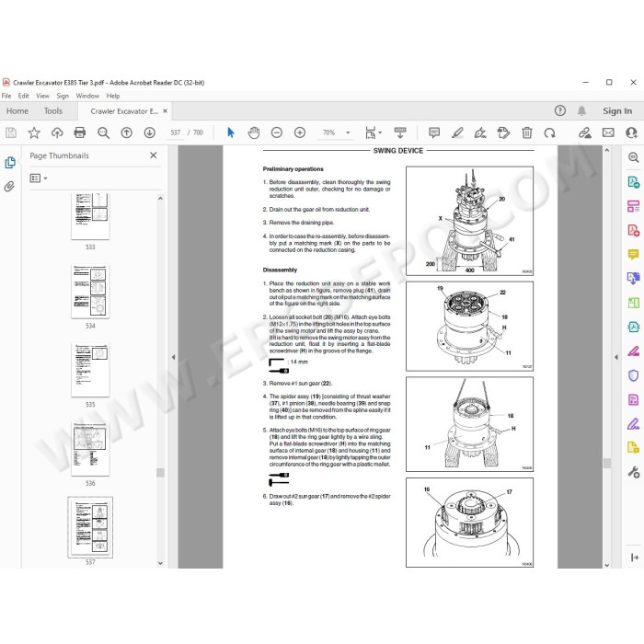The height and width of the screenshot is (644, 644).
Task: Add a comment note icon
Action: click(x=434, y=132)
